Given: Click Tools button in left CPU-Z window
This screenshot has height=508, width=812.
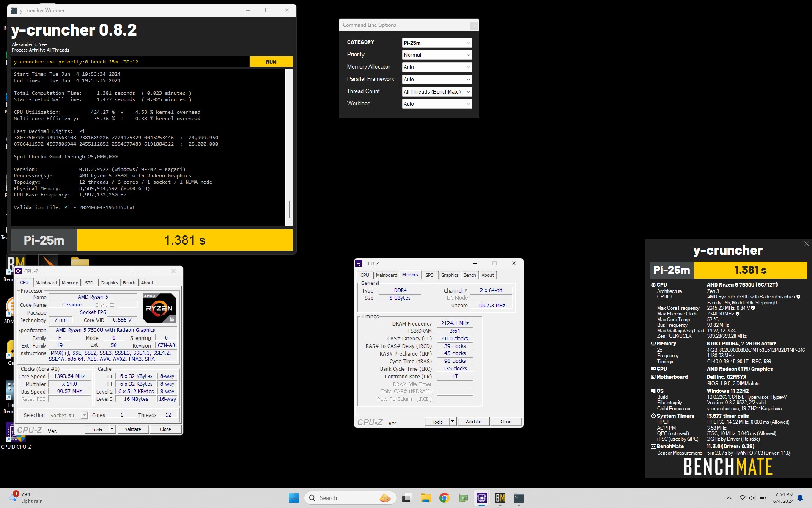Looking at the screenshot, I should coord(97,429).
